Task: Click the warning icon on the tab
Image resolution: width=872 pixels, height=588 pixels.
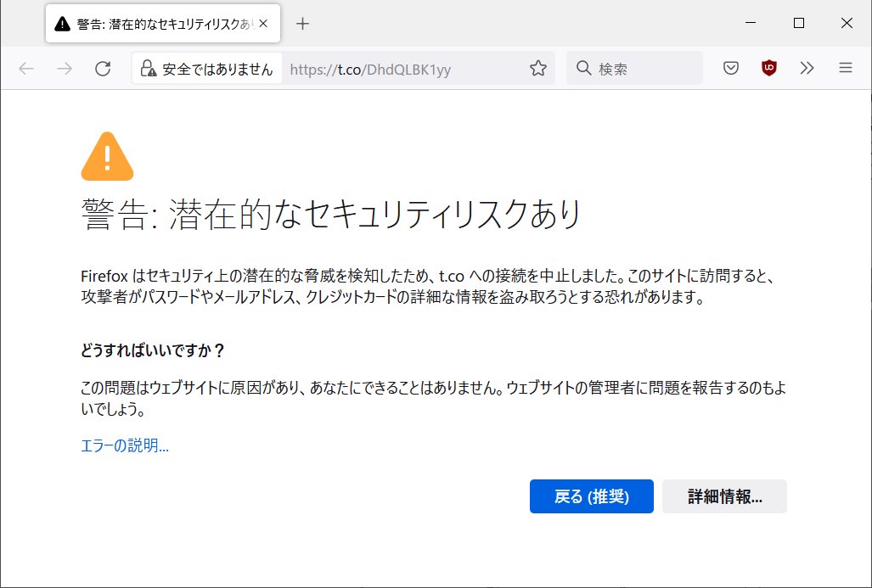Action: click(x=62, y=24)
